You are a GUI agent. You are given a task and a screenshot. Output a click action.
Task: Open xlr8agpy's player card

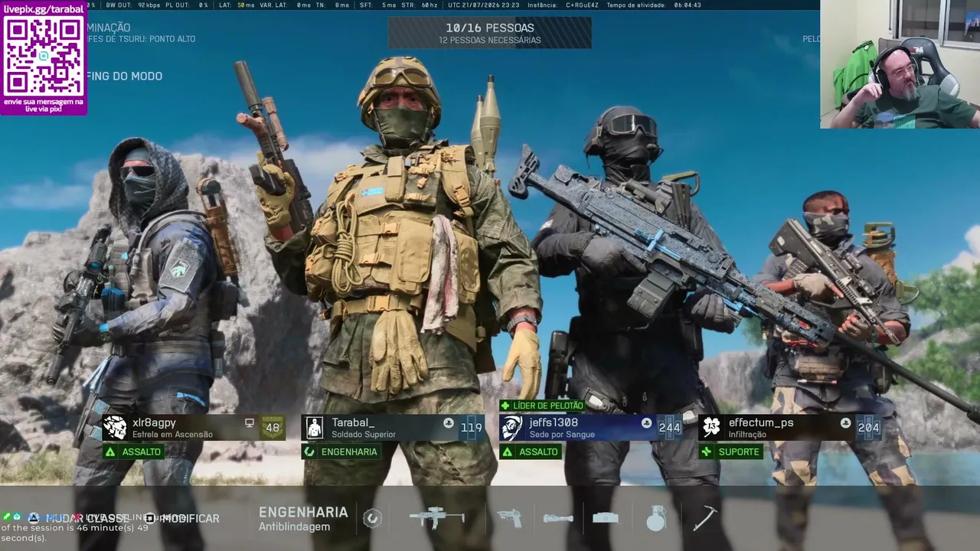point(194,428)
